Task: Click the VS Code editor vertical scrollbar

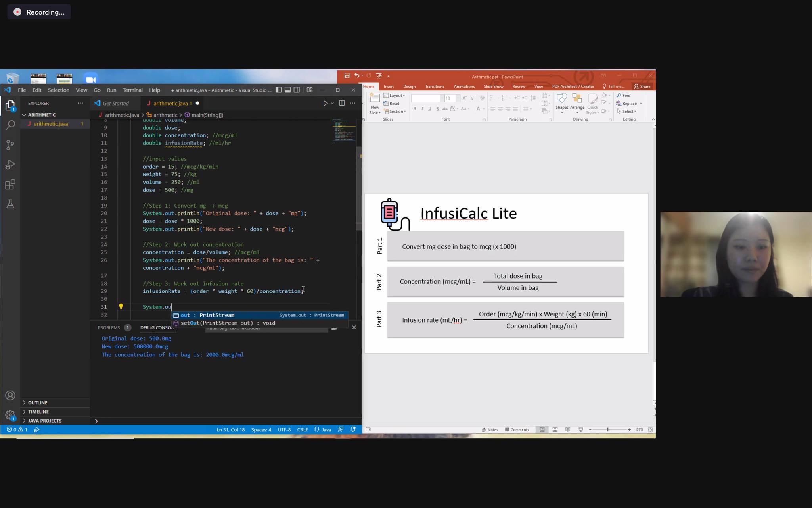Action: click(359, 189)
